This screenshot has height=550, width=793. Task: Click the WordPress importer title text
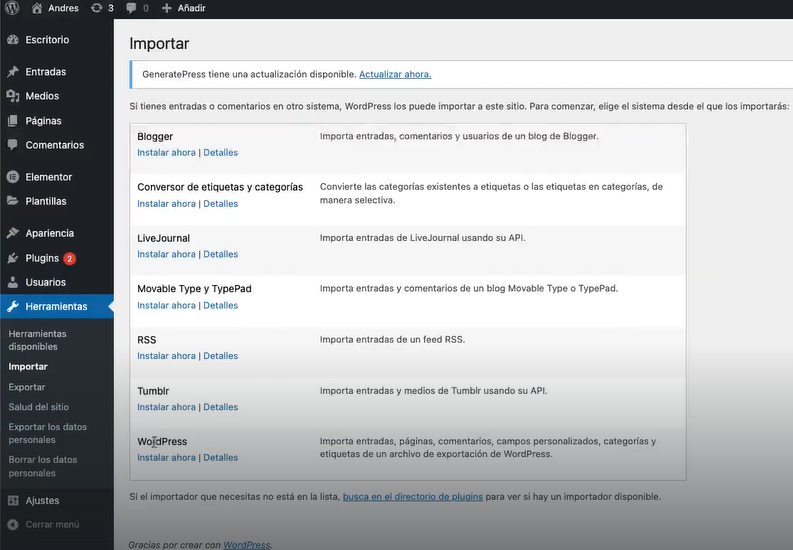click(x=162, y=441)
